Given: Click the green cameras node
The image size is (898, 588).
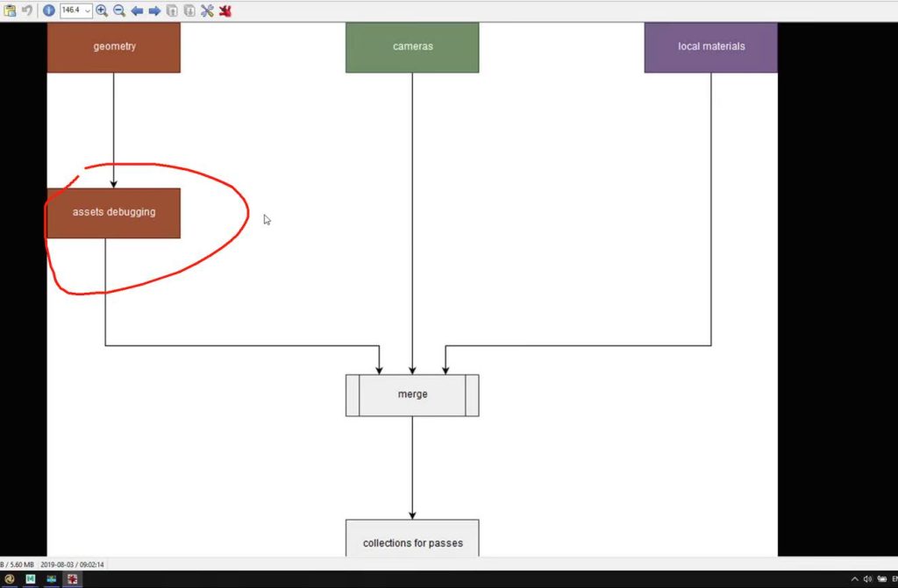Looking at the screenshot, I should point(412,46).
